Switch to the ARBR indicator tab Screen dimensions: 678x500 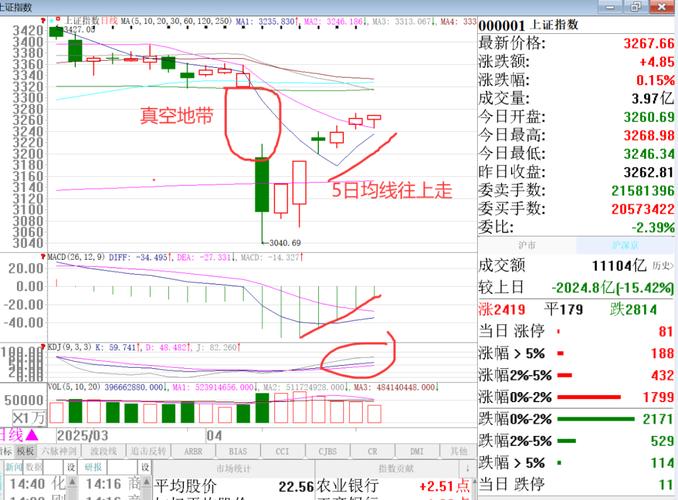[193, 452]
